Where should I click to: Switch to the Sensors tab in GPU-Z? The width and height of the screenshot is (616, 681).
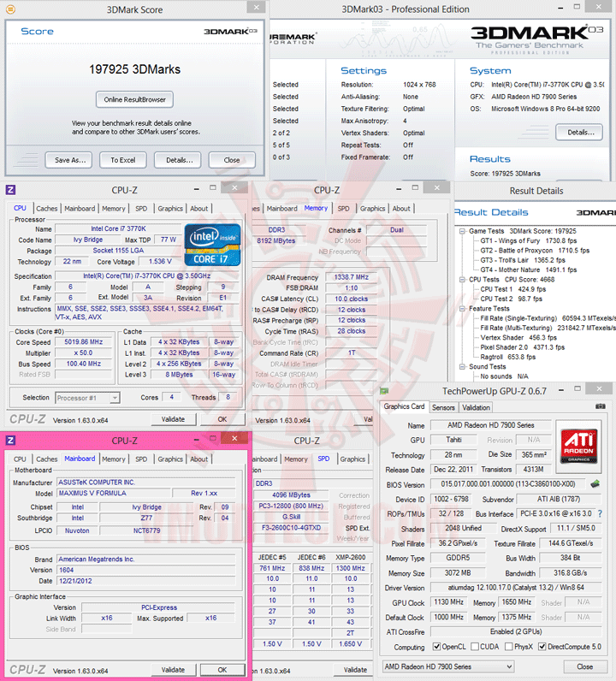pos(443,407)
